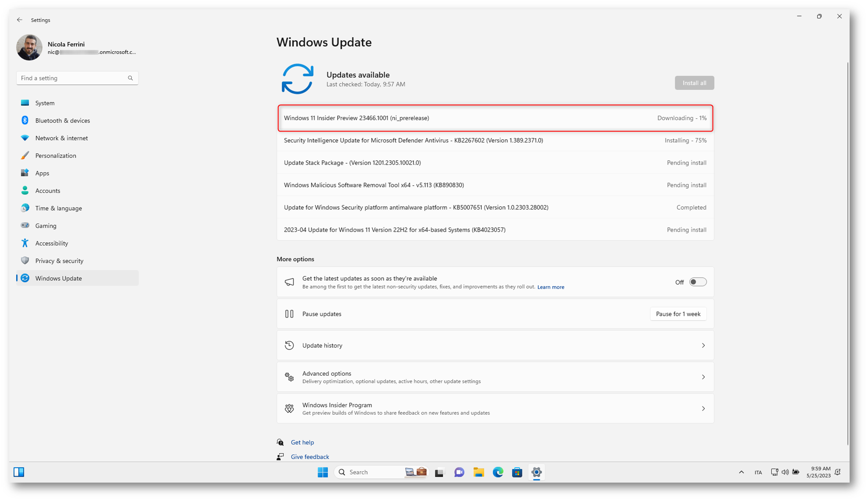
Task: Click the Bluetooth & devices icon in sidebar
Action: pyautogui.click(x=25, y=120)
